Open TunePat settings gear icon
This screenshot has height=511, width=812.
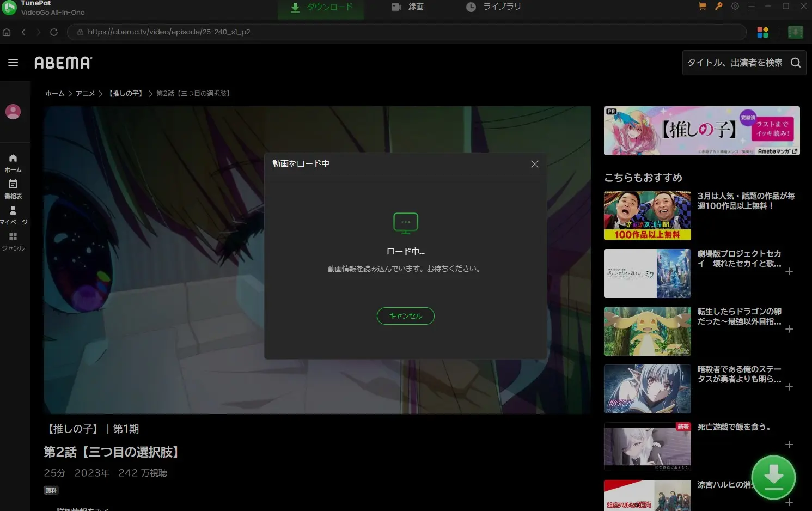pos(735,7)
